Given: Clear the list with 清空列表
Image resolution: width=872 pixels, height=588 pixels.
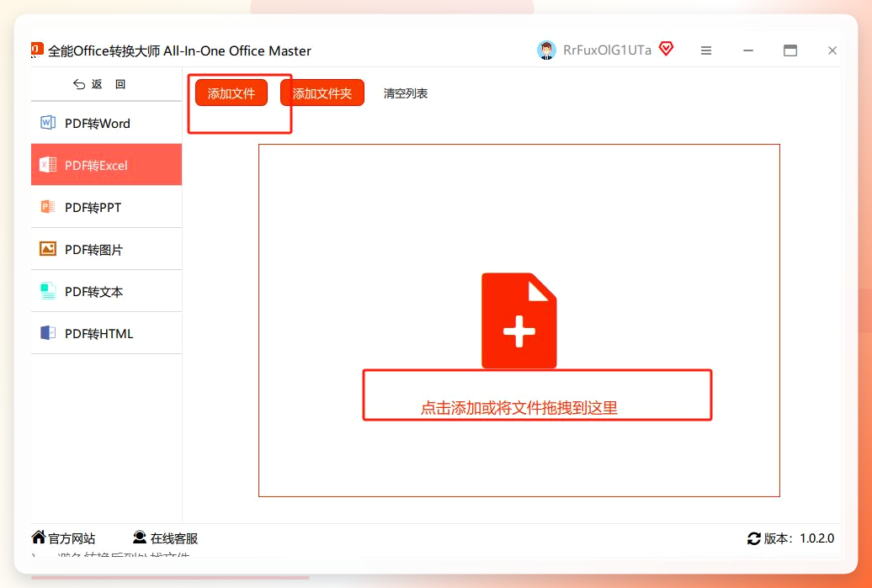Looking at the screenshot, I should (406, 93).
